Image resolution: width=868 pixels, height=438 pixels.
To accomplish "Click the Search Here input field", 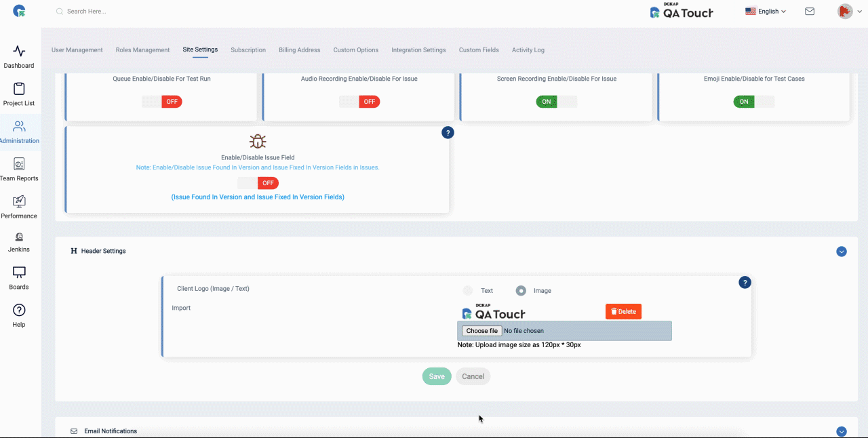I will pyautogui.click(x=87, y=12).
